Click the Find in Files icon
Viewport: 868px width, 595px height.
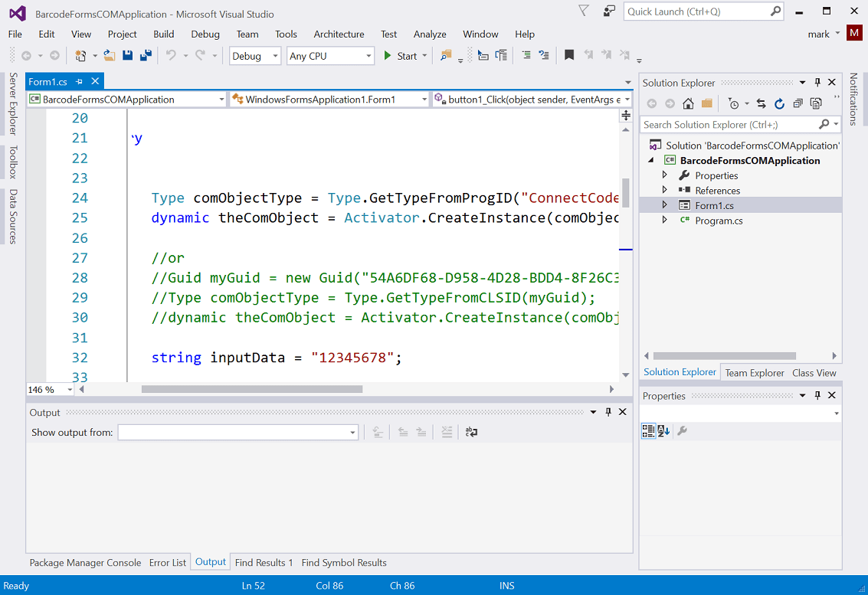tap(446, 55)
